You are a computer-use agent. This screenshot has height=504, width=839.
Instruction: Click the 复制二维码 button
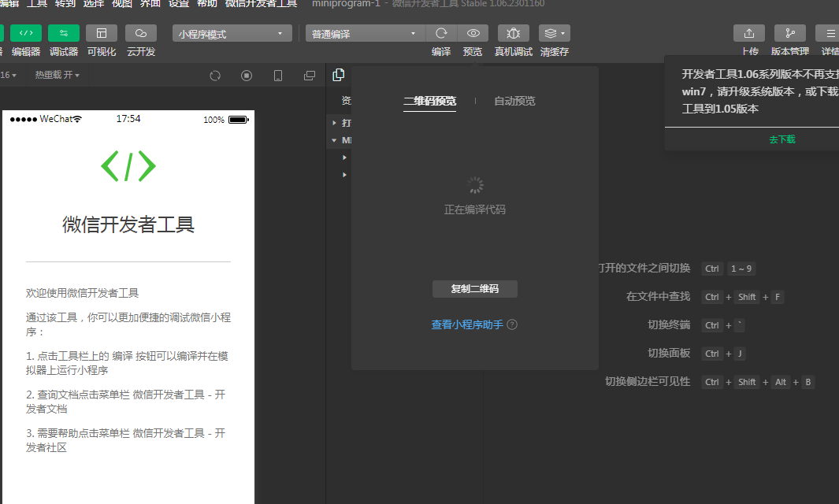click(x=474, y=289)
